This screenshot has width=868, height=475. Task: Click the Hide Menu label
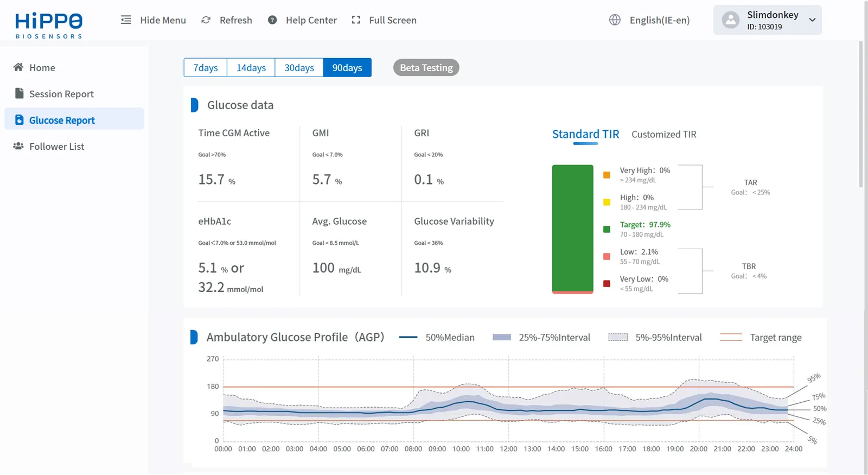[x=163, y=20]
